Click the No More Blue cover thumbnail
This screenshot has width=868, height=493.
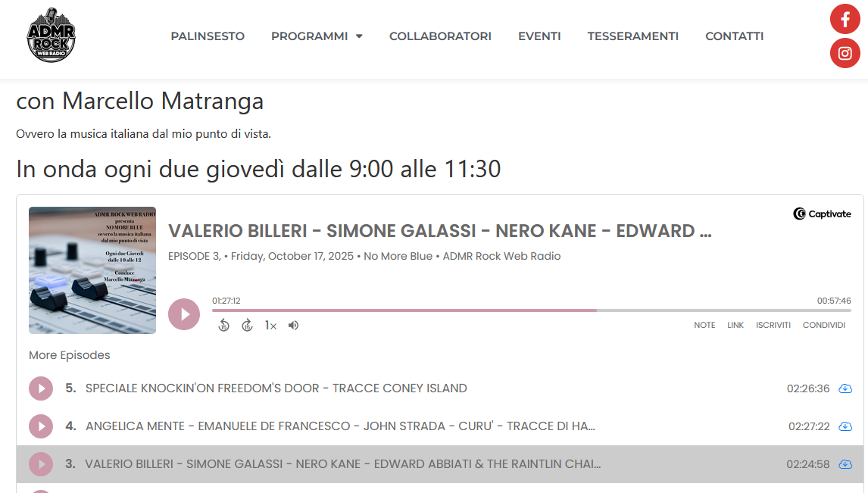92,270
